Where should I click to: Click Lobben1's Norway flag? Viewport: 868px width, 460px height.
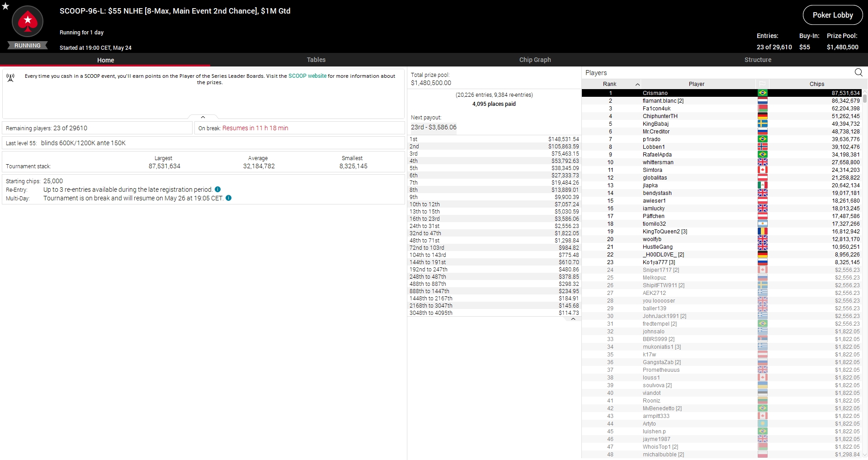762,147
